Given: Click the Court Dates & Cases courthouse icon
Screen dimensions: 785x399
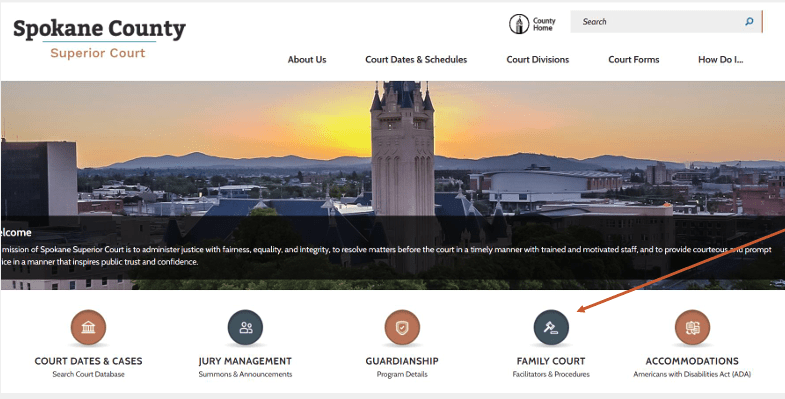Looking at the screenshot, I should tap(88, 327).
